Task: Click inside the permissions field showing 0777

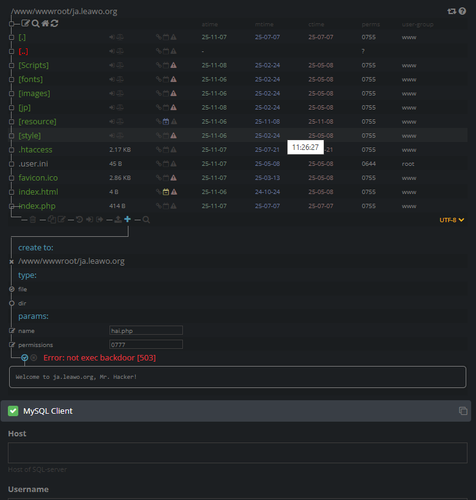Action: click(146, 345)
